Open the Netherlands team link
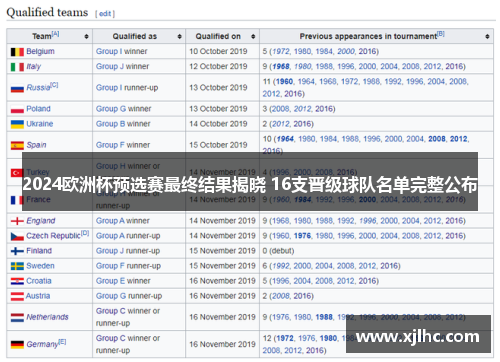Viewport: 500px width, 362px height. click(x=47, y=317)
